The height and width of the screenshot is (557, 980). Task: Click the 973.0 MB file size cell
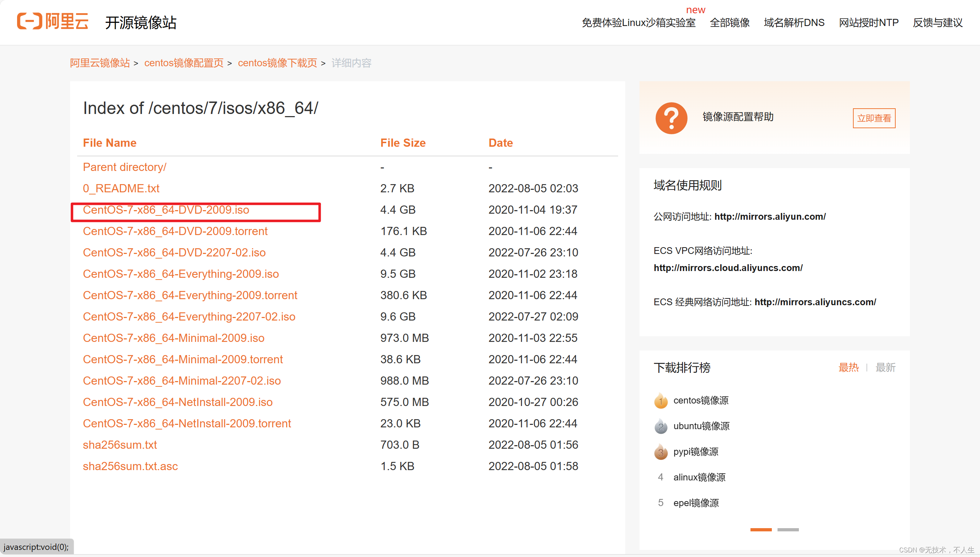(404, 339)
